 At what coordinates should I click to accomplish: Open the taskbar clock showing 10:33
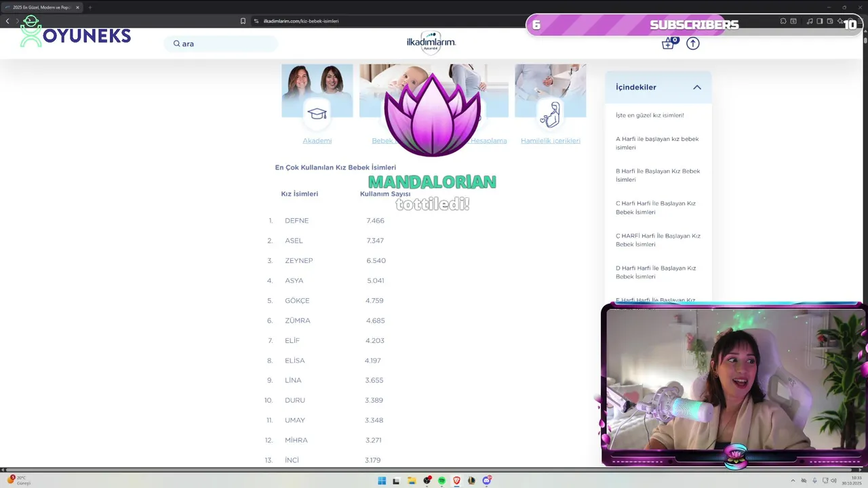point(851,481)
